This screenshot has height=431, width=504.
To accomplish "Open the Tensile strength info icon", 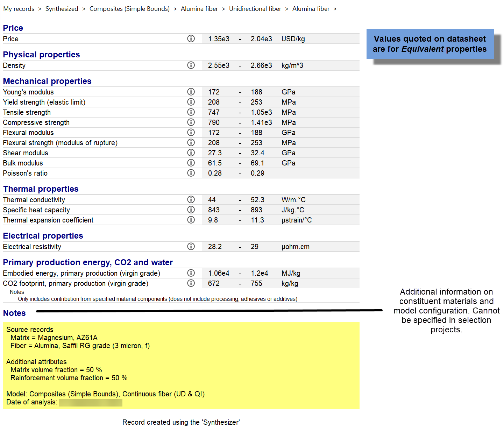I will tap(191, 112).
